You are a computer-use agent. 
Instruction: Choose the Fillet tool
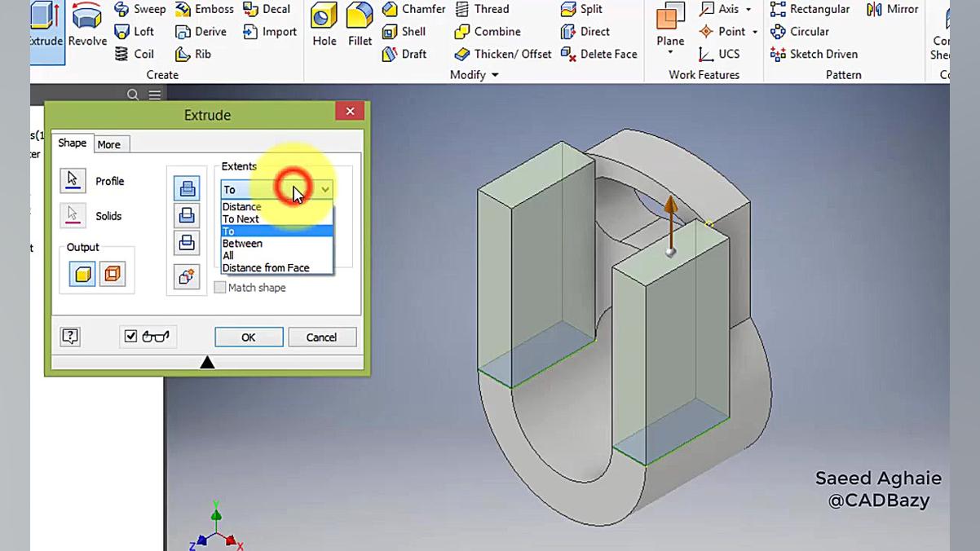pos(360,24)
